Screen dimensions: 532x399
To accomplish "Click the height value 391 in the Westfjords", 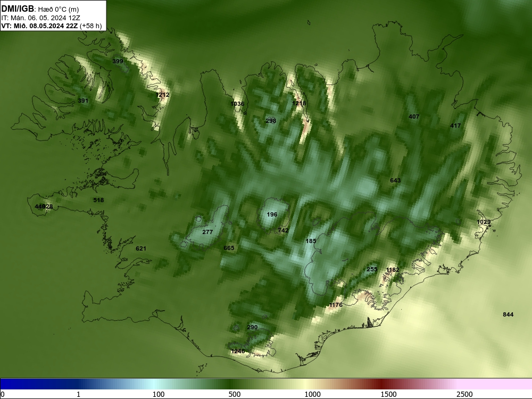I will tap(83, 101).
